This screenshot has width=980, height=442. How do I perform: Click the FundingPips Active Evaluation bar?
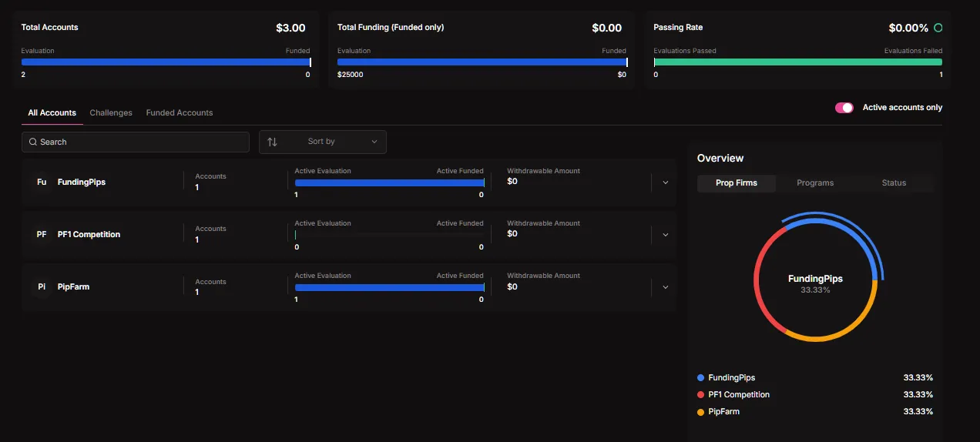coord(389,182)
